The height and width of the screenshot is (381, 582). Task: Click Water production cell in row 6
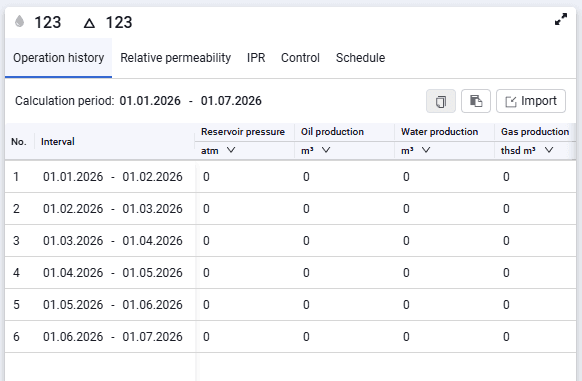tap(445, 336)
